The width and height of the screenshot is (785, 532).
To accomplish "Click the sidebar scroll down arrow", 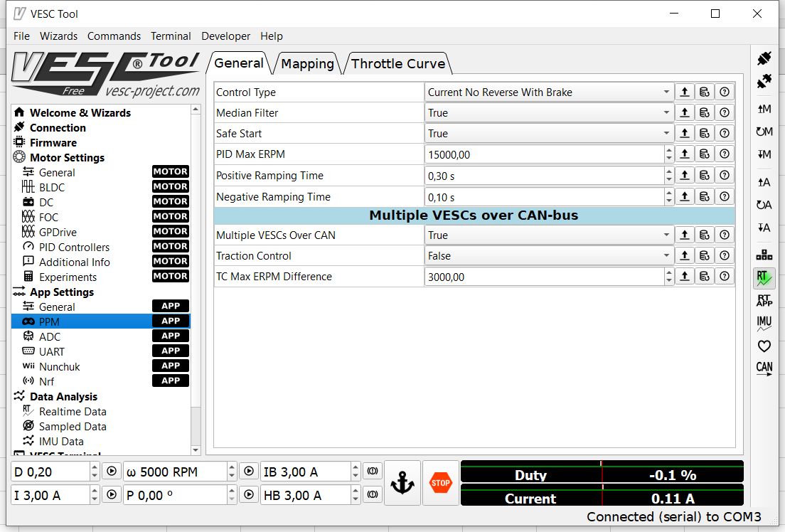I will [196, 450].
